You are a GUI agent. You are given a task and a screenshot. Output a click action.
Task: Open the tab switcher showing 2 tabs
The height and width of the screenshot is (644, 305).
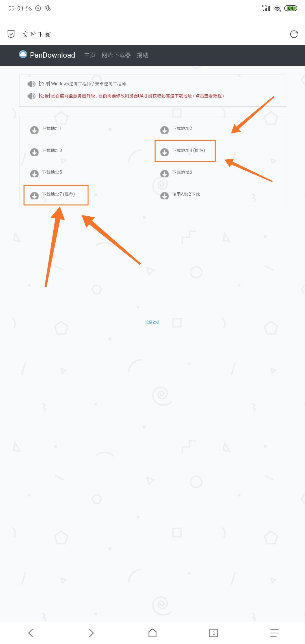[213, 633]
